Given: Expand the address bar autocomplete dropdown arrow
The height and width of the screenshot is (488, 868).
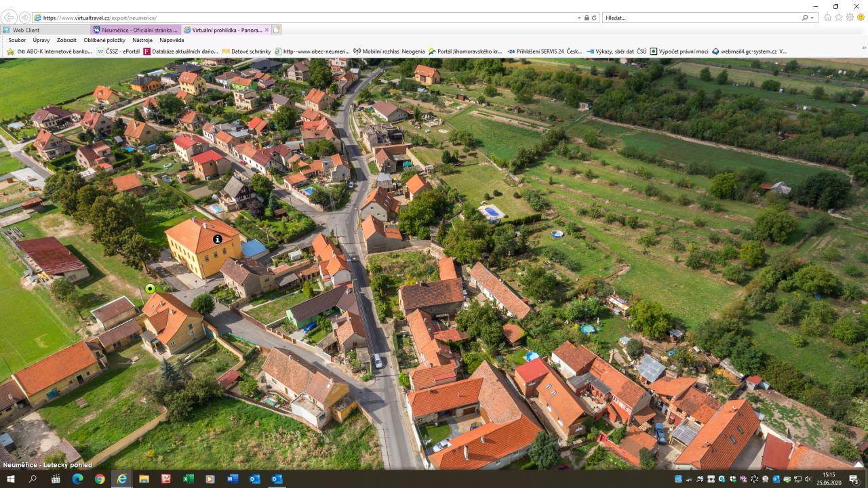Looking at the screenshot, I should [x=579, y=18].
